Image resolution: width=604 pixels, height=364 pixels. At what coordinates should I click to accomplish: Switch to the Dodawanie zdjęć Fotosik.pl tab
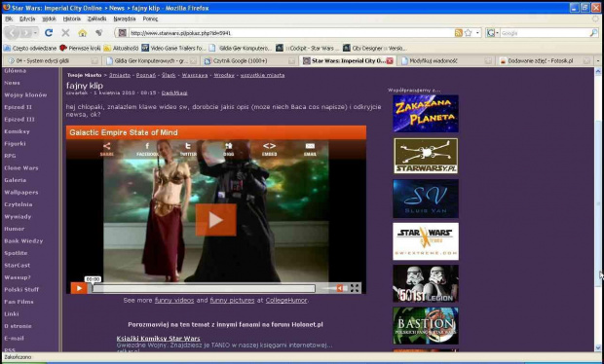click(x=544, y=60)
